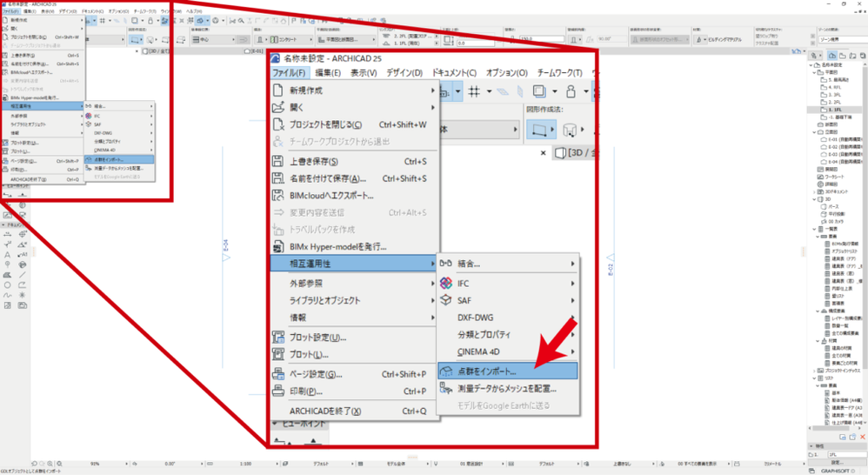This screenshot has width=868, height=475.
Task: Open E-01 elevation in navigator
Action: [841, 139]
